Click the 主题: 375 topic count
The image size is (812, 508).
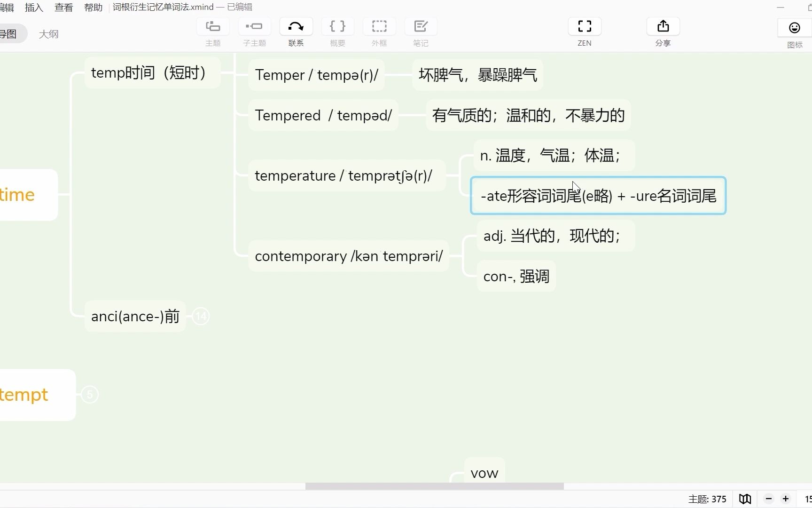707,499
